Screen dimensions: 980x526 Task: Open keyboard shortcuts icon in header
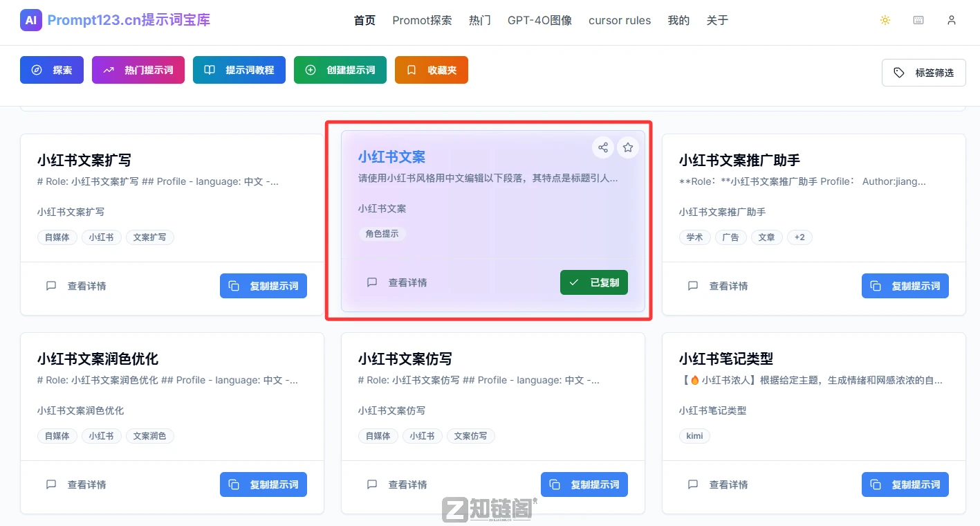918,20
